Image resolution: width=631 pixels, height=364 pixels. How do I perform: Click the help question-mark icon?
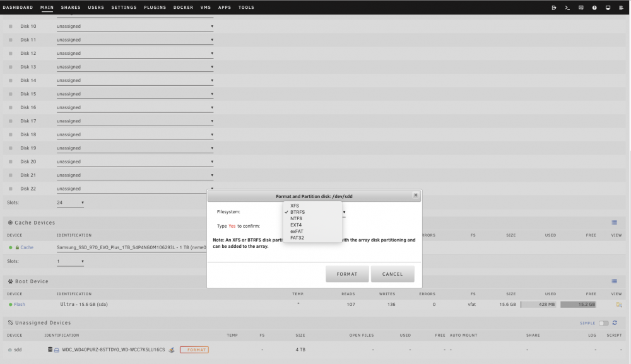(594, 8)
